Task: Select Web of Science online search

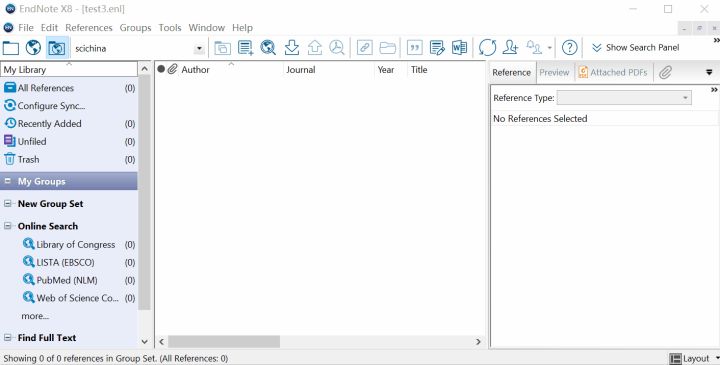Action: point(79,298)
